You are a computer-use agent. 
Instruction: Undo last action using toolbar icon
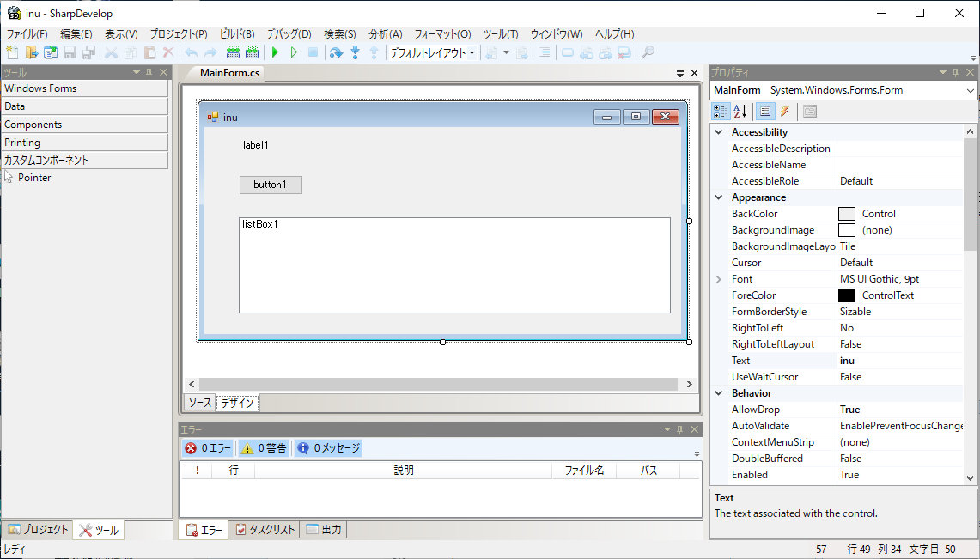(x=190, y=52)
